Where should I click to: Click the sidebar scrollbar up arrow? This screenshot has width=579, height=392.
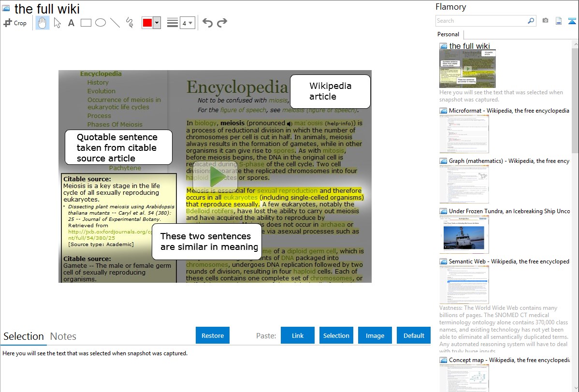576,44
